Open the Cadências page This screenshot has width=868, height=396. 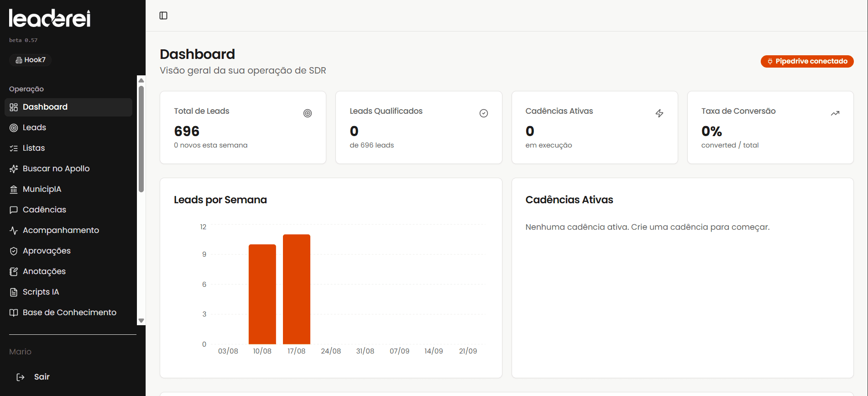coord(68,210)
